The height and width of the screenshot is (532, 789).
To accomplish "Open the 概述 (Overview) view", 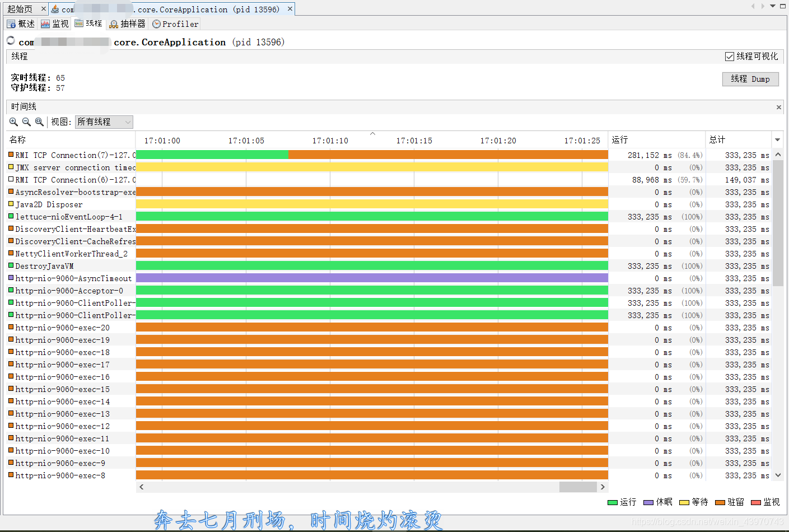I will (x=21, y=24).
